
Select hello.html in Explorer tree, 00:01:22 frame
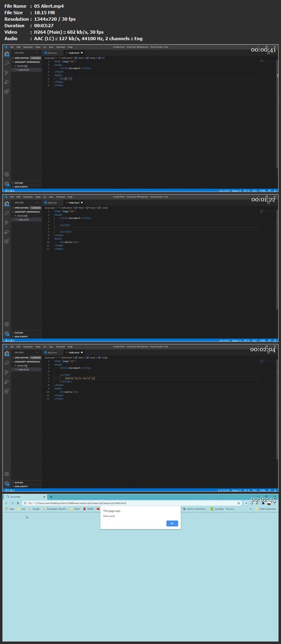pos(26,220)
